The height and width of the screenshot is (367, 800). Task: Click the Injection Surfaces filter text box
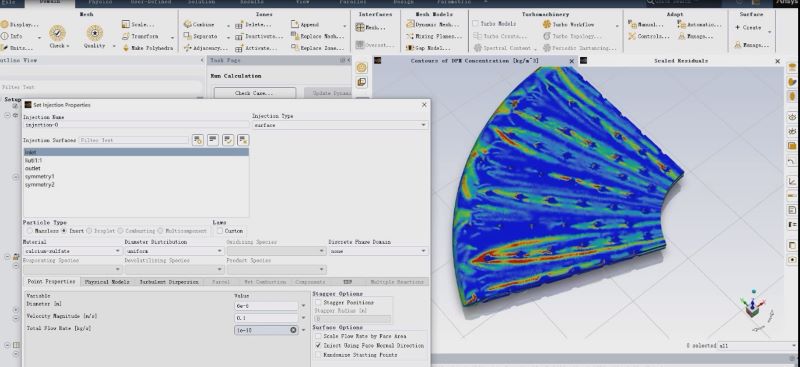pyautogui.click(x=134, y=140)
